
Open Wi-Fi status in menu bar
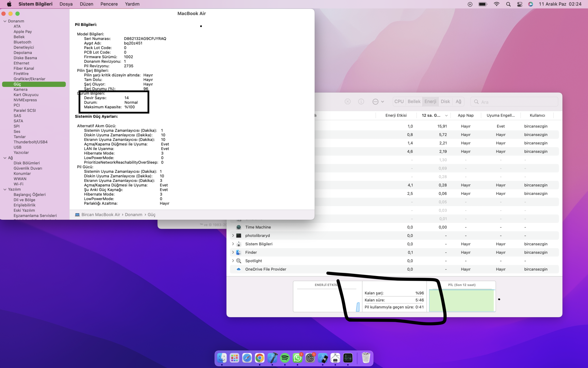point(496,4)
